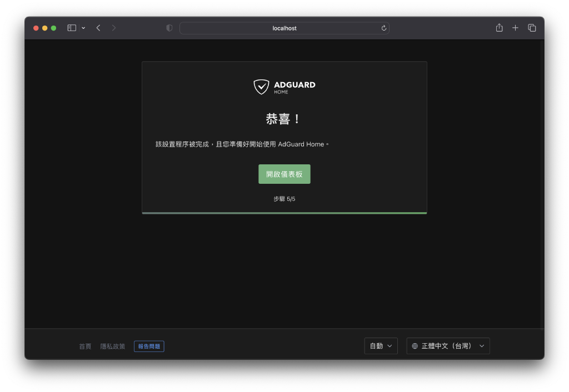
Task: Expand the sidebar chevron next to sidebar icon
Action: point(83,27)
